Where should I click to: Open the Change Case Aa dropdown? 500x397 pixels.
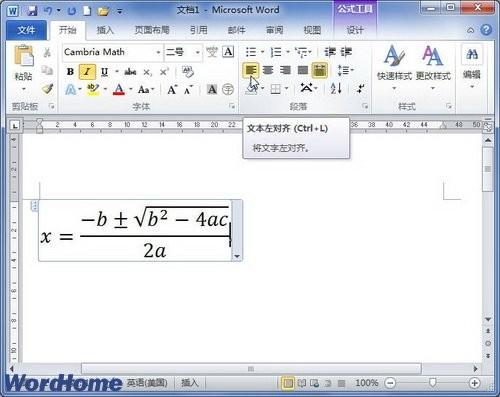point(146,90)
